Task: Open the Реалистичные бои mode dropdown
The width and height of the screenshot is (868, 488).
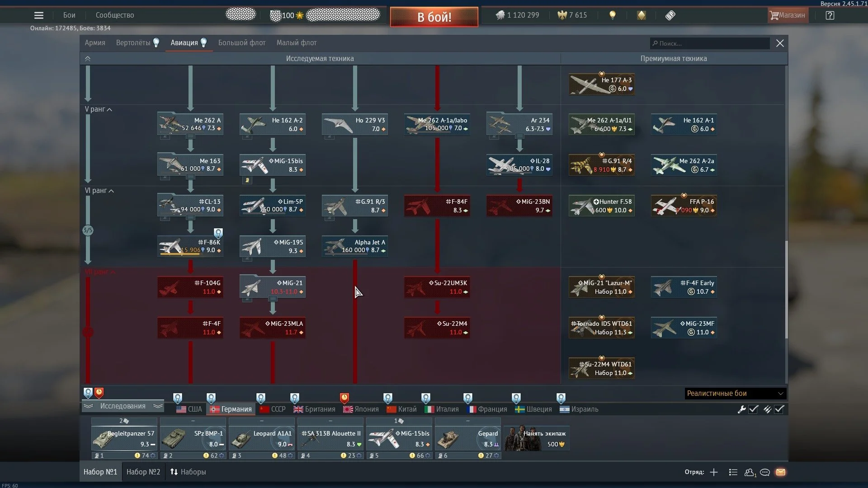Action: [735, 394]
